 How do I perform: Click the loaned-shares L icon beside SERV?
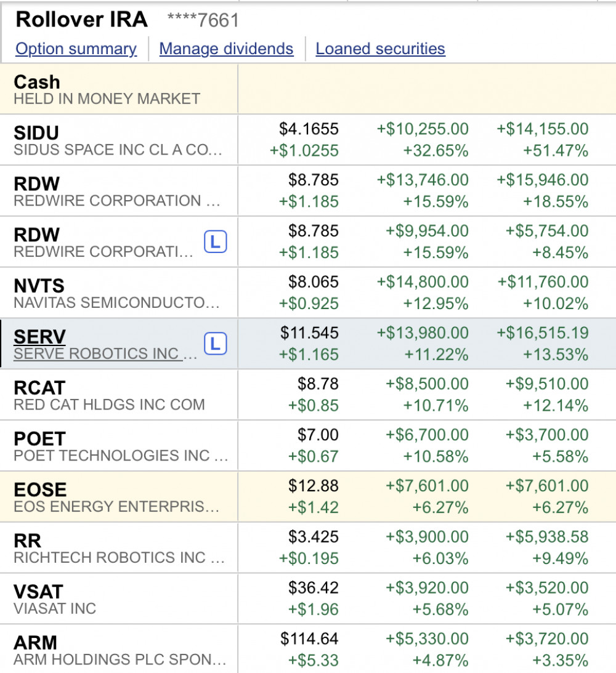click(215, 344)
